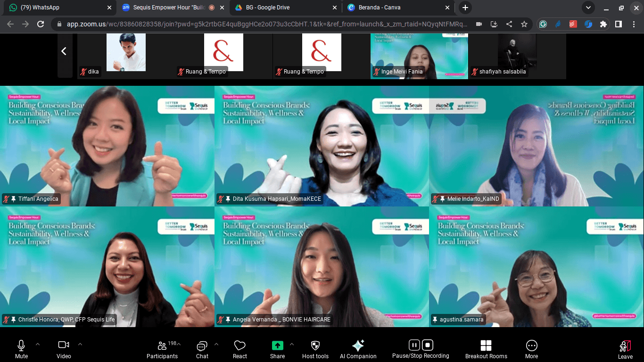Select the Sequis Empower Hour tab
The height and width of the screenshot is (362, 644).
(x=172, y=8)
